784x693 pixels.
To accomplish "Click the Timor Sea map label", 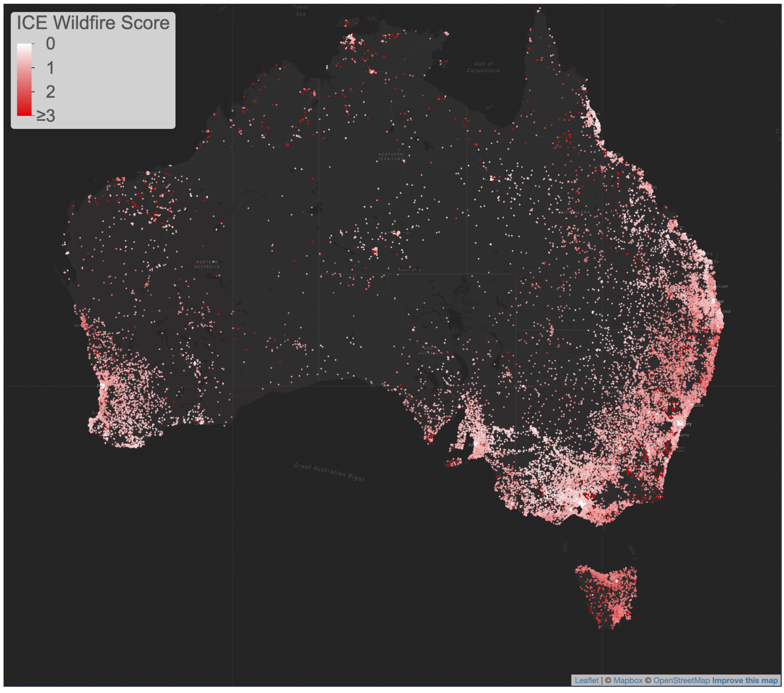I will tap(301, 10).
